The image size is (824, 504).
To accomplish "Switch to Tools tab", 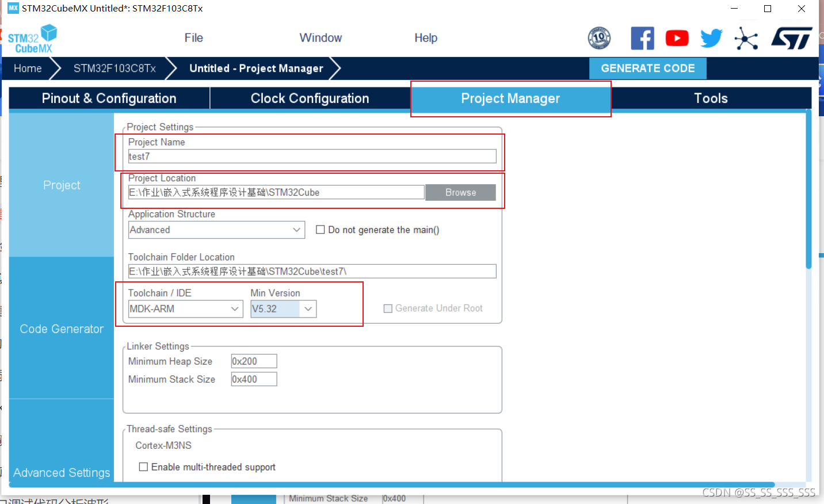I will [x=711, y=98].
